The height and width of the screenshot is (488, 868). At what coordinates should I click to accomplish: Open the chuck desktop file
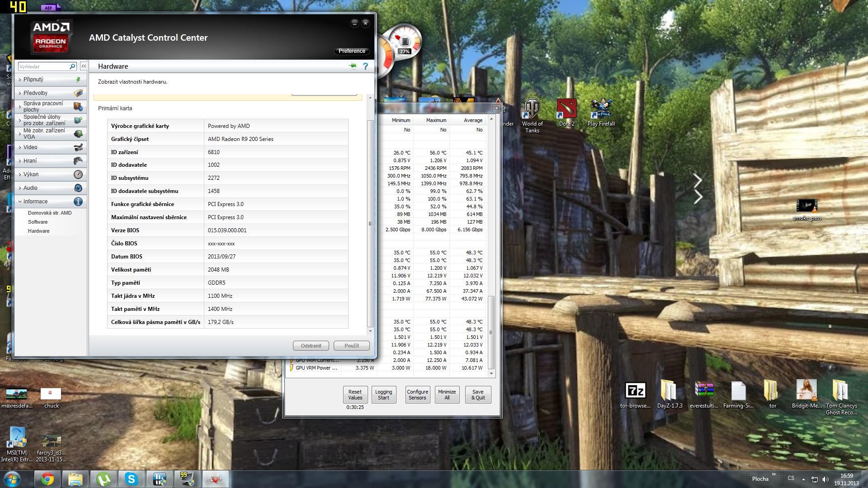click(51, 399)
